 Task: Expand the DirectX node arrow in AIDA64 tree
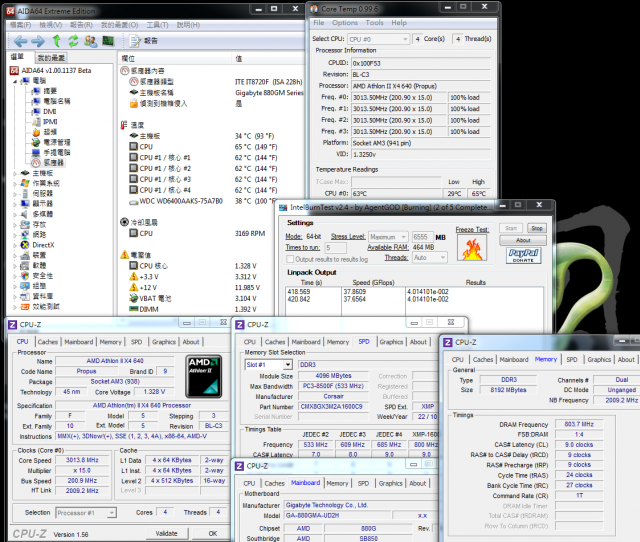tap(15, 245)
